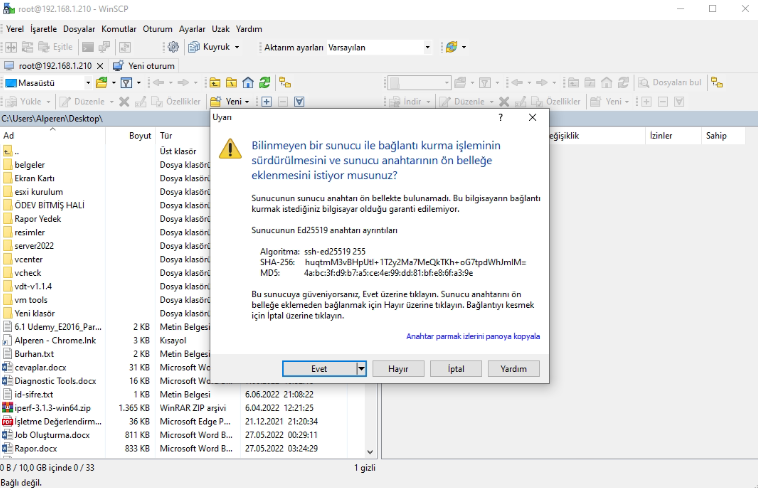Click the Kuyruk queue icon
Screen dimensions: 758x488
pyautogui.click(x=194, y=47)
